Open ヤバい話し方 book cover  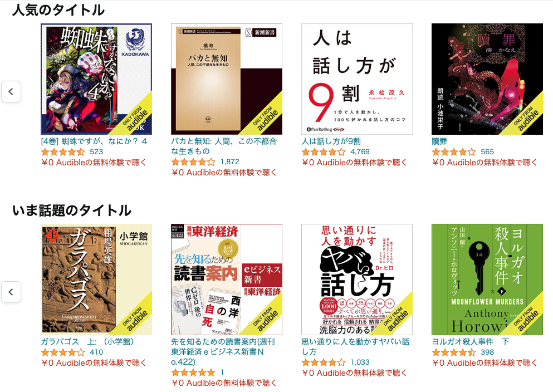click(x=357, y=279)
